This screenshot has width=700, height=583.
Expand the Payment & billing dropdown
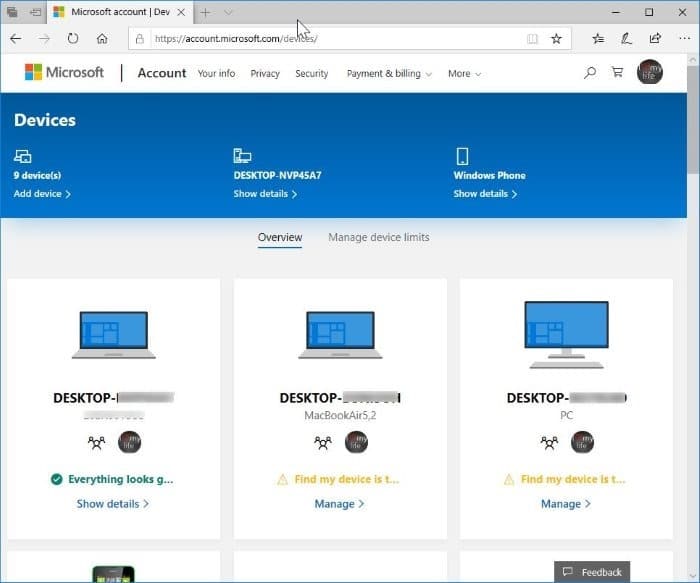click(x=389, y=74)
